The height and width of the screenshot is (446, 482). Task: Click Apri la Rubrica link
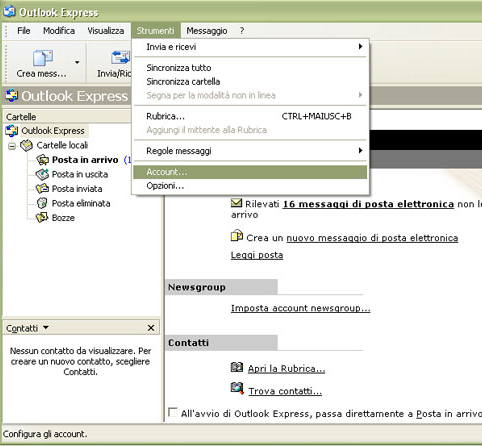pos(286,369)
